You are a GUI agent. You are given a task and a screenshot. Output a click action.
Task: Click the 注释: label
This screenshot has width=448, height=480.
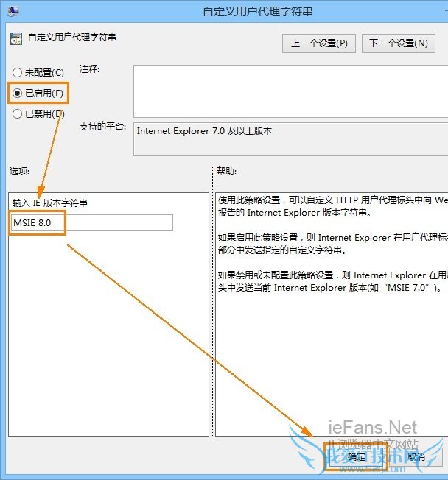tap(89, 69)
